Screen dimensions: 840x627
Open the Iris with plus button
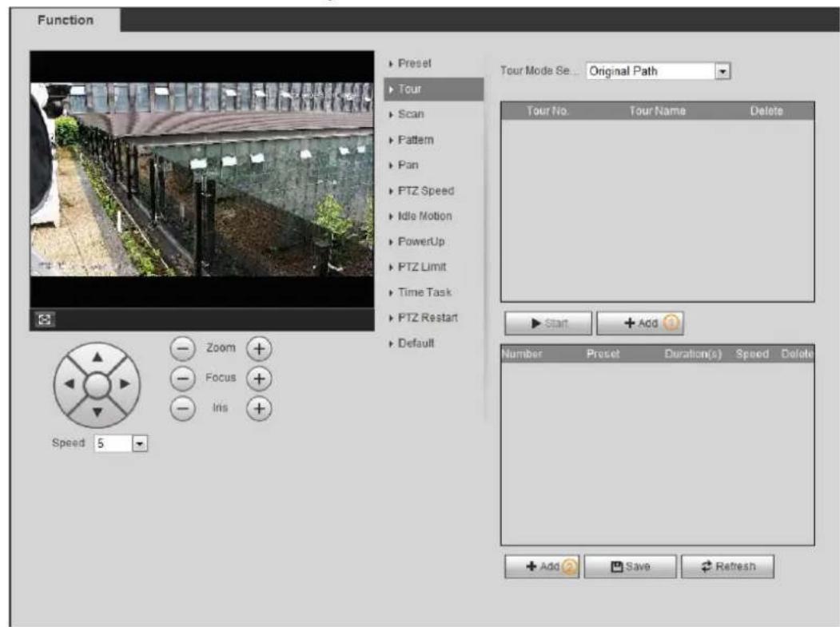tap(259, 408)
